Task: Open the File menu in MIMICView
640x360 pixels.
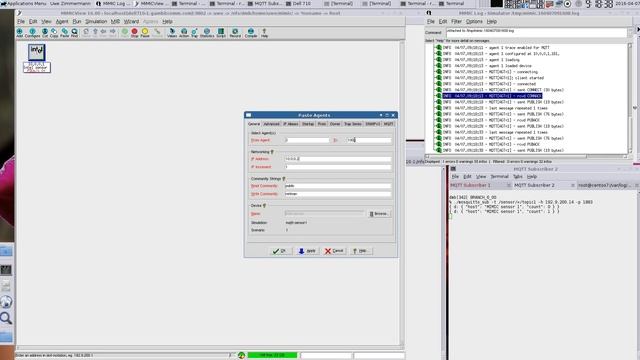Action: [x=21, y=21]
